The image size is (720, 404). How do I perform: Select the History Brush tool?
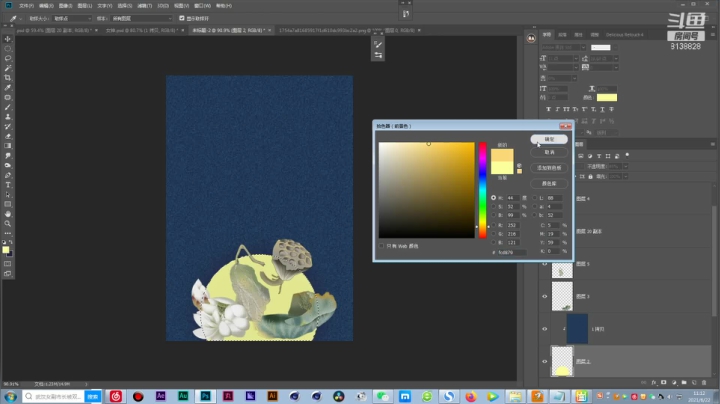coord(8,126)
